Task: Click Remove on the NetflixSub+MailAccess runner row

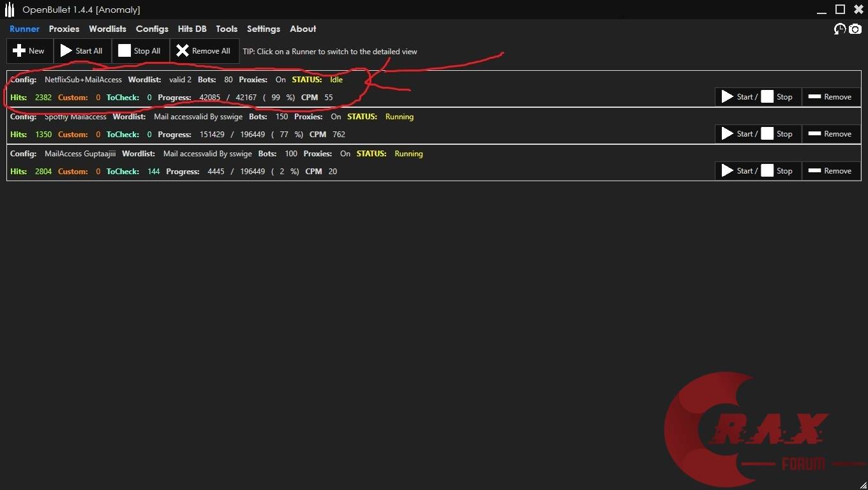Action: [830, 97]
